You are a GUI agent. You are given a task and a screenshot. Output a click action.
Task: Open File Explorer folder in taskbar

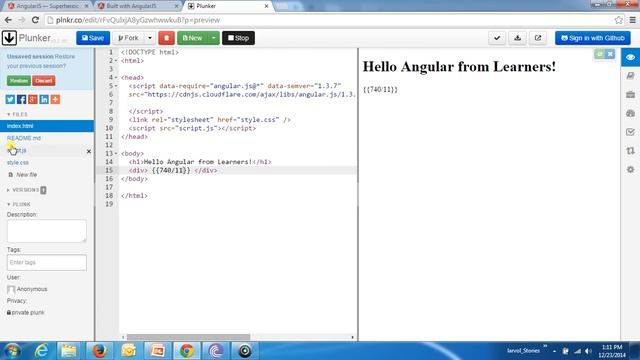point(69,351)
